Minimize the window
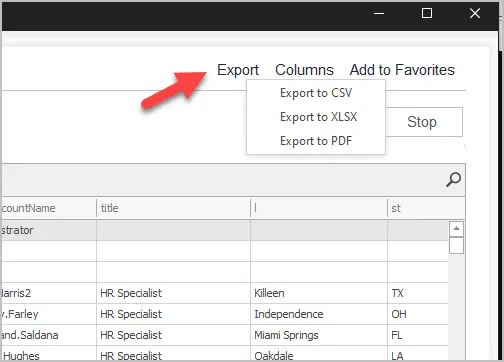Image resolution: width=504 pixels, height=362 pixels. [x=379, y=13]
